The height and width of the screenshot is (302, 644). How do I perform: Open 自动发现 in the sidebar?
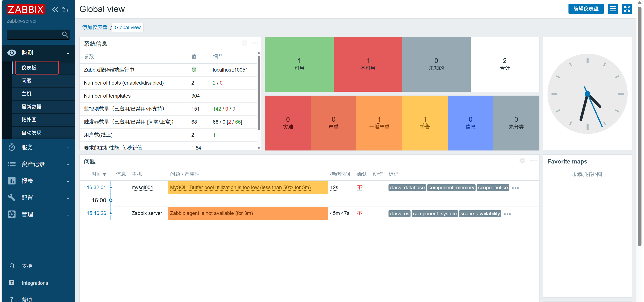click(x=43, y=133)
